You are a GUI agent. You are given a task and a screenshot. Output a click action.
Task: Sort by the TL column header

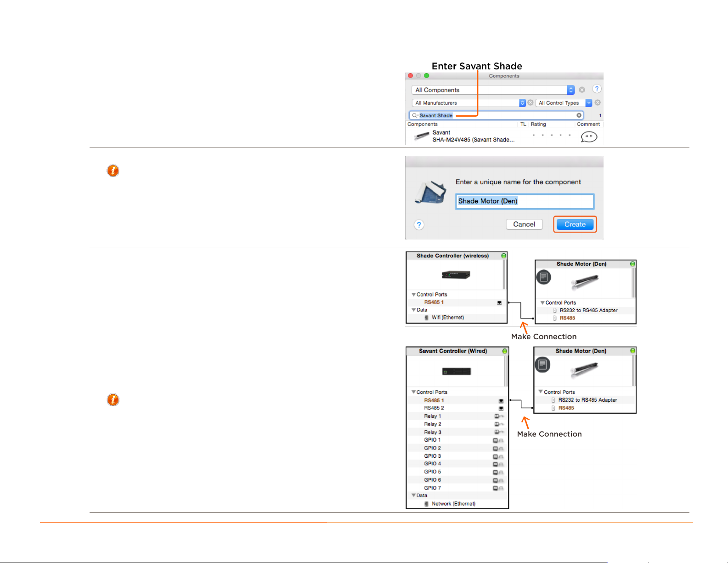(523, 125)
